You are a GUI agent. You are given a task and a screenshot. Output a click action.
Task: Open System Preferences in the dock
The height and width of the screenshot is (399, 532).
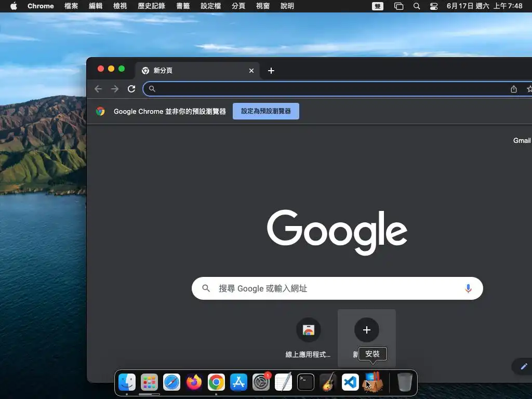(x=261, y=382)
